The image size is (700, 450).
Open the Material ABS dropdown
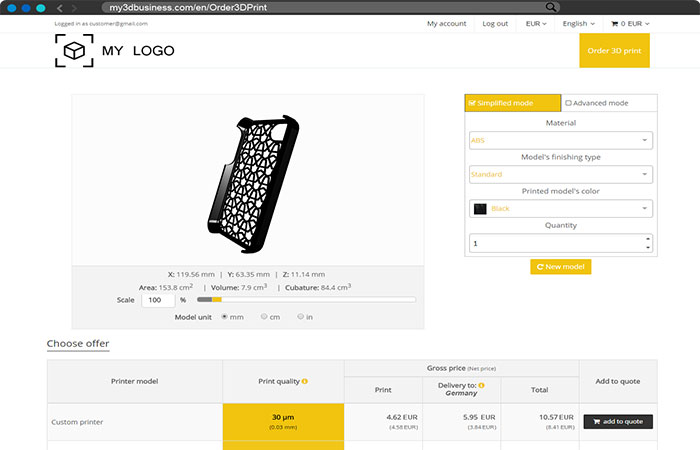coord(561,140)
